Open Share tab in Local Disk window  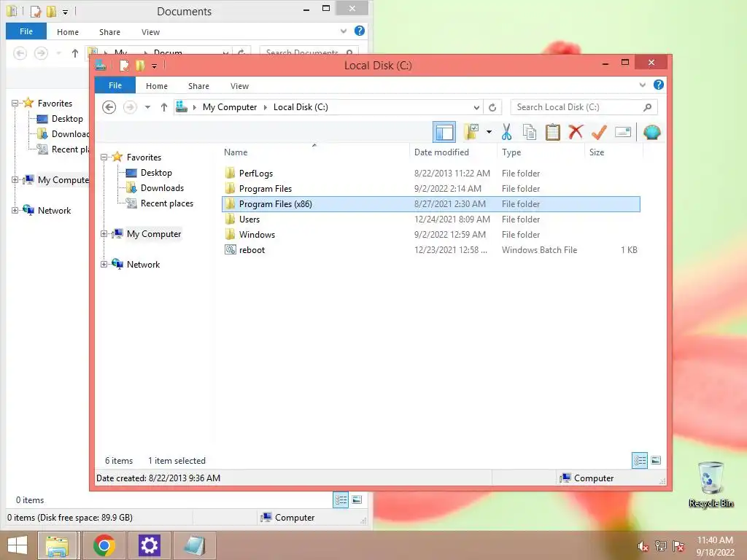pos(198,86)
